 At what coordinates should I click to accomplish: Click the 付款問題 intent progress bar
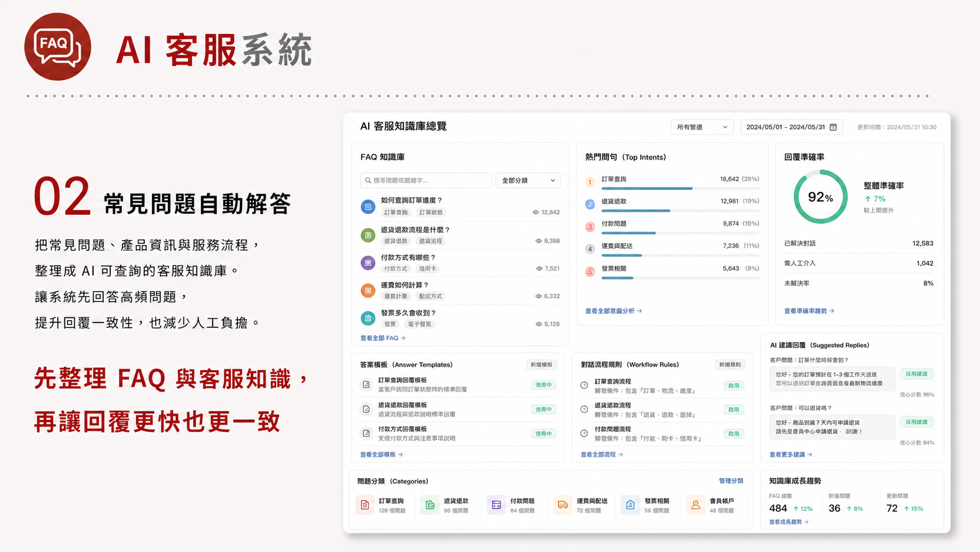(680, 233)
